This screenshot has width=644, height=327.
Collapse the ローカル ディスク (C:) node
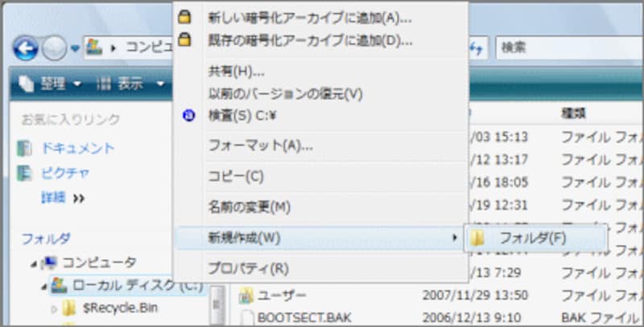(44, 288)
